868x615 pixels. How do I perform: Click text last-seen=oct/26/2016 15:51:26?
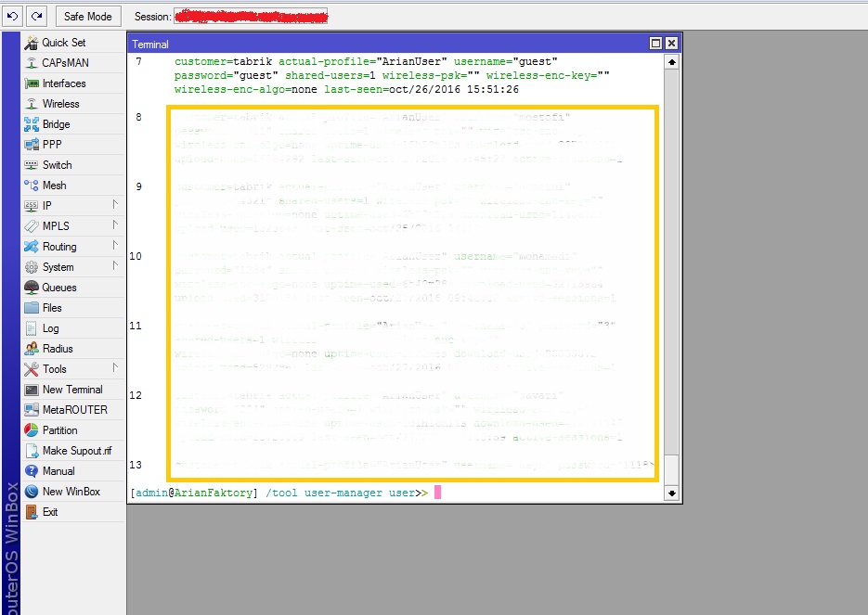[x=421, y=89]
